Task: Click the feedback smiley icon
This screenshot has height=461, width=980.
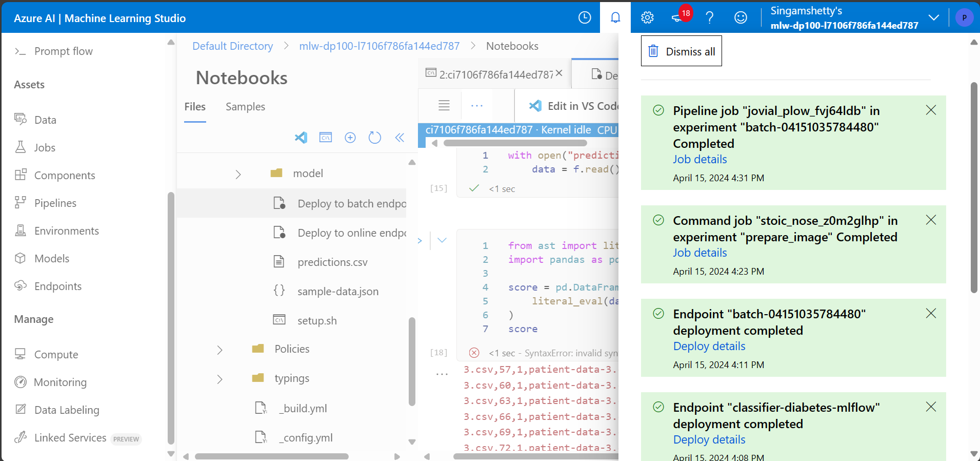Action: tap(741, 17)
